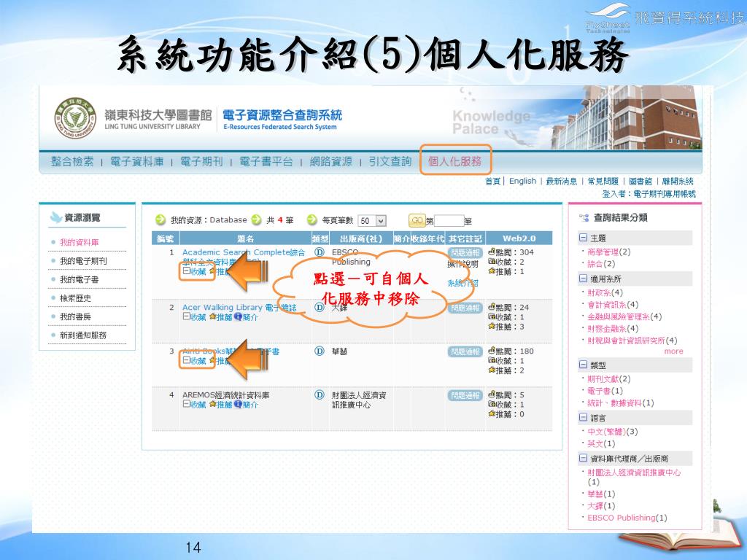Click the bird icon next to 資源瀏覽

[56, 217]
